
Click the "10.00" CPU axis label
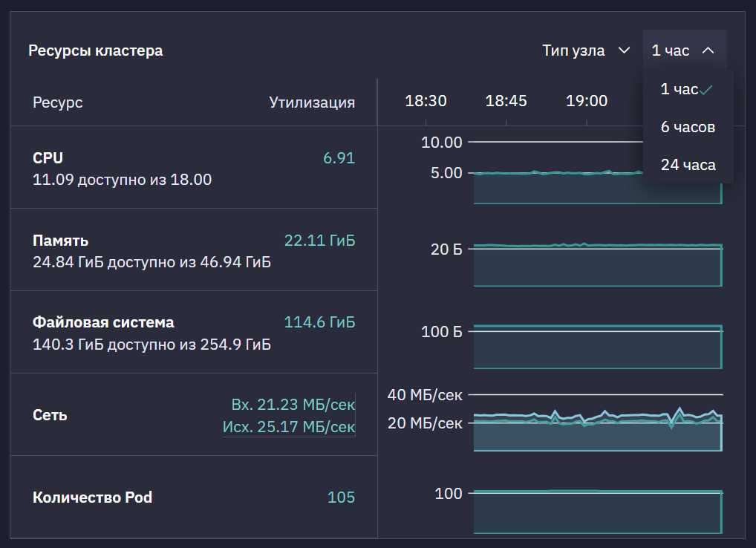pos(442,143)
